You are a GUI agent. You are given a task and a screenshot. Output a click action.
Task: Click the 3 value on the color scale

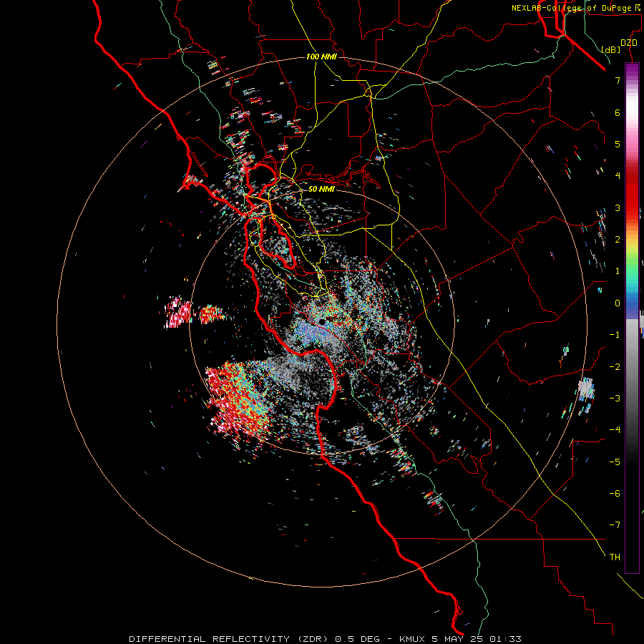[618, 208]
